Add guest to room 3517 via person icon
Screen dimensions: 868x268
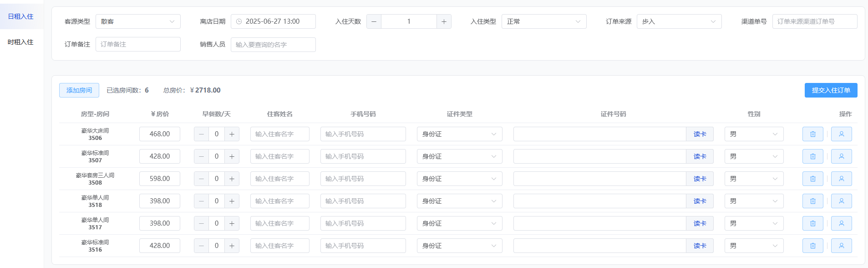click(841, 223)
